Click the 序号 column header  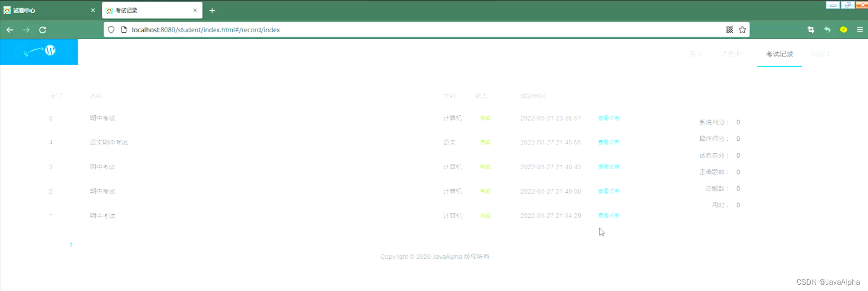click(x=55, y=96)
